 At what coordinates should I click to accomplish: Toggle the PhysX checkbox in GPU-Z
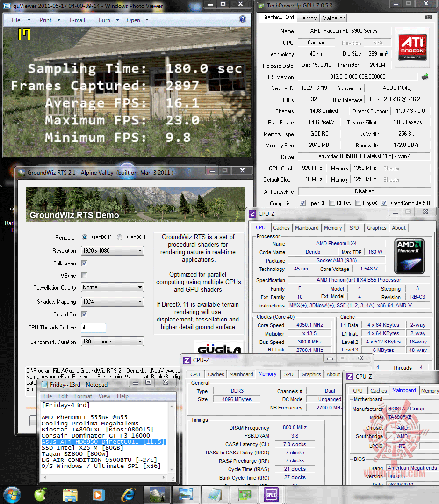tap(358, 203)
